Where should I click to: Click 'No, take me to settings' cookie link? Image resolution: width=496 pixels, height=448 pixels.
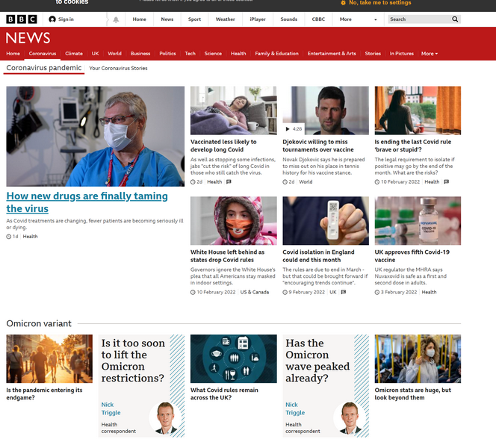point(380,3)
